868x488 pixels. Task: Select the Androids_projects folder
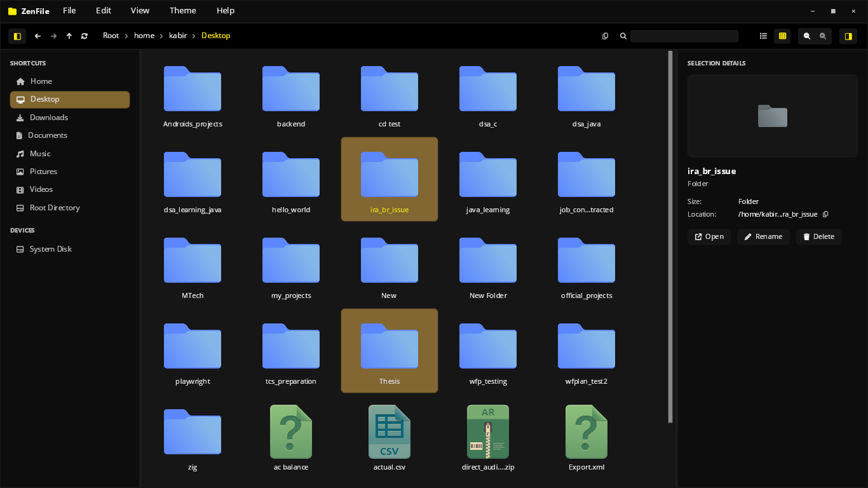(193, 94)
